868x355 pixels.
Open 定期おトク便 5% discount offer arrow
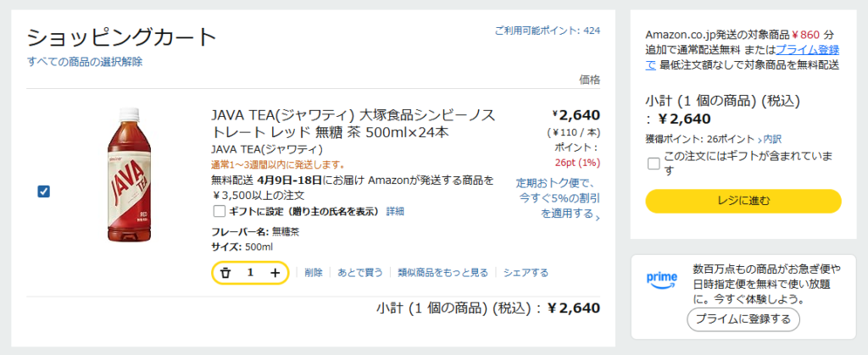598,215
